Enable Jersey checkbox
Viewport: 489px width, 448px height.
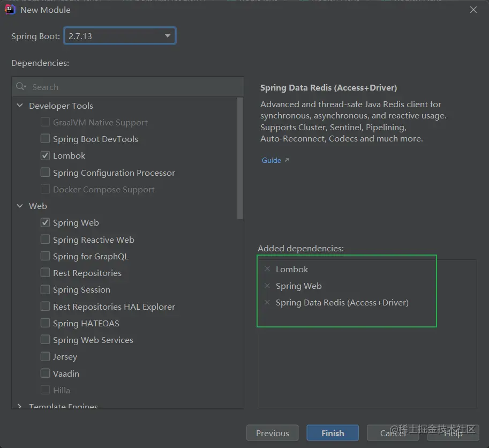click(x=45, y=356)
